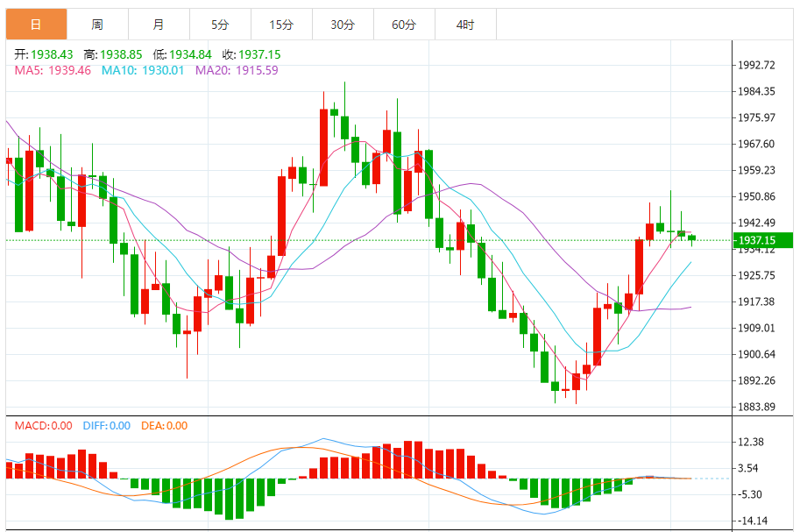Image resolution: width=800 pixels, height=532 pixels.
Task: Click the -14.14 MACD axis label
Action: pos(753,521)
